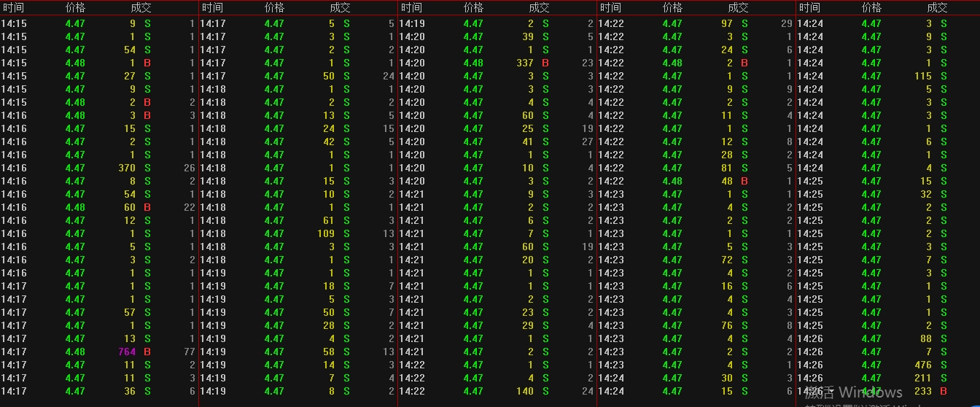Click the 41 volume at 14:20
The image size is (980, 407).
coord(528,142)
